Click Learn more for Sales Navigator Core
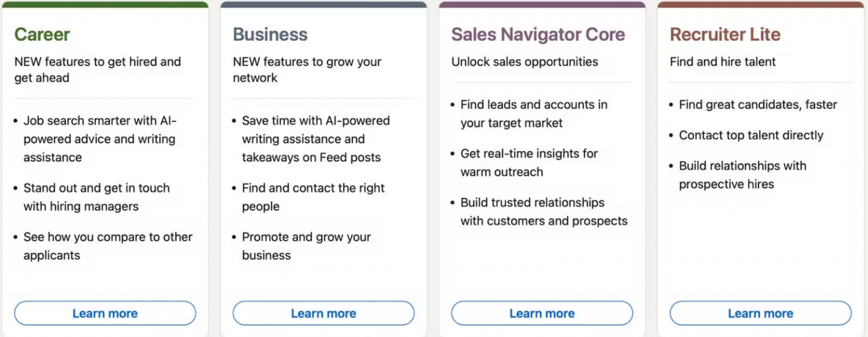 [541, 313]
